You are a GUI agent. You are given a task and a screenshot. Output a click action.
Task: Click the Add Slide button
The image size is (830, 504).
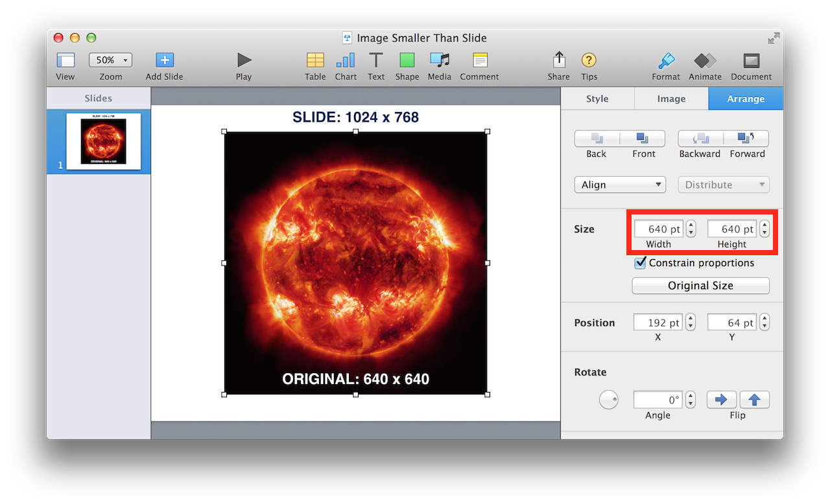click(x=165, y=60)
